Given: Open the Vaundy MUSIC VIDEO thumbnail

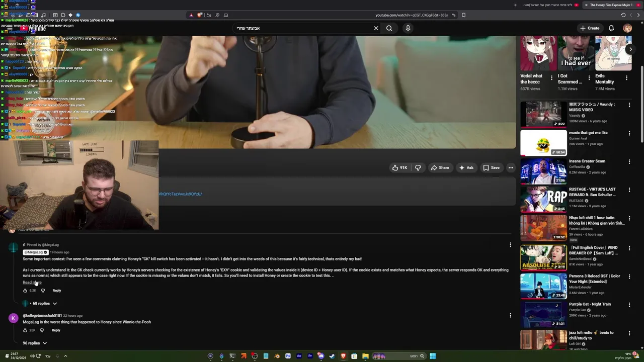Looking at the screenshot, I should coord(543,114).
